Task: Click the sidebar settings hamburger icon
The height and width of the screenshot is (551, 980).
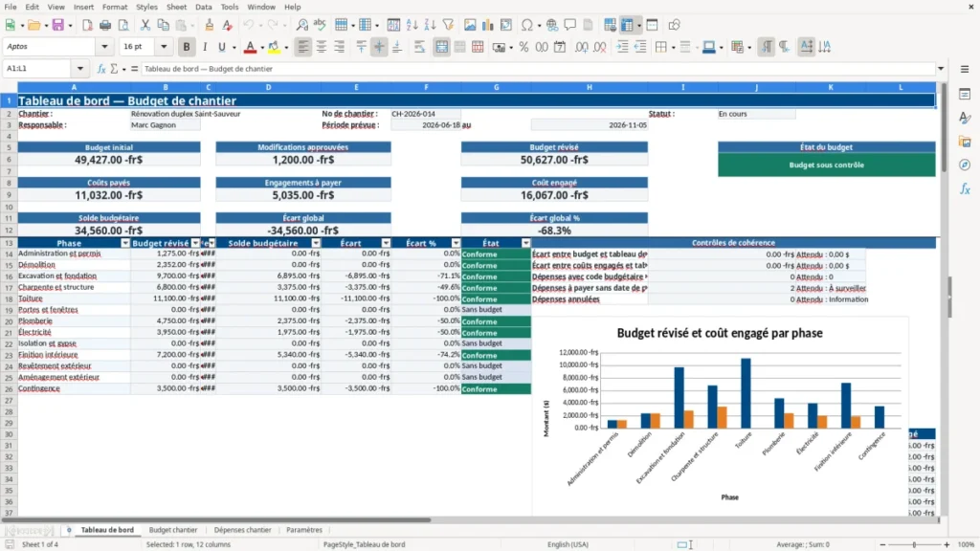Action: 965,69
